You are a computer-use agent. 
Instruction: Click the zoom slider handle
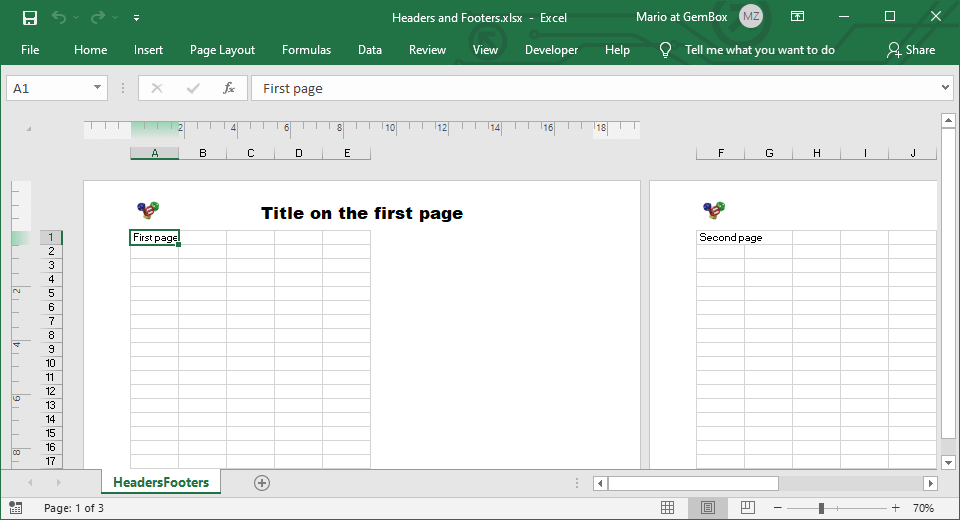(x=821, y=508)
